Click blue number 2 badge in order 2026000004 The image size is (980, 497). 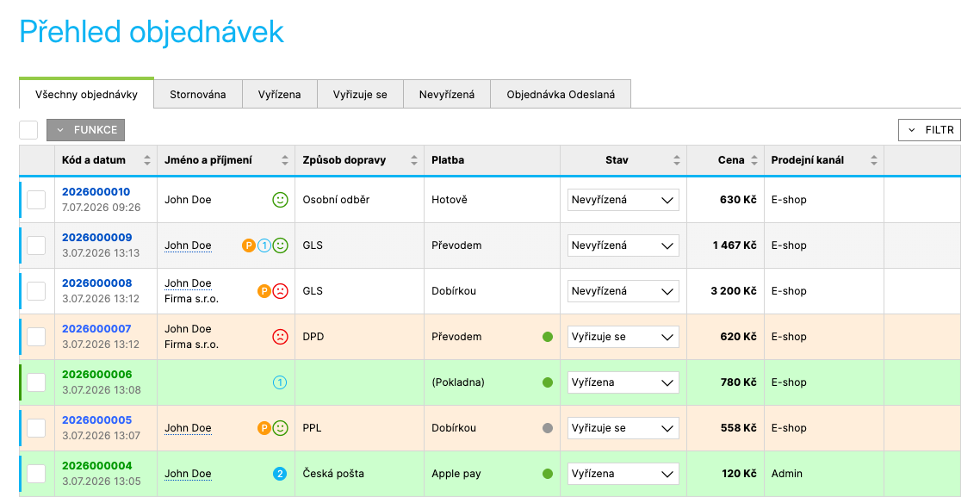pos(280,473)
